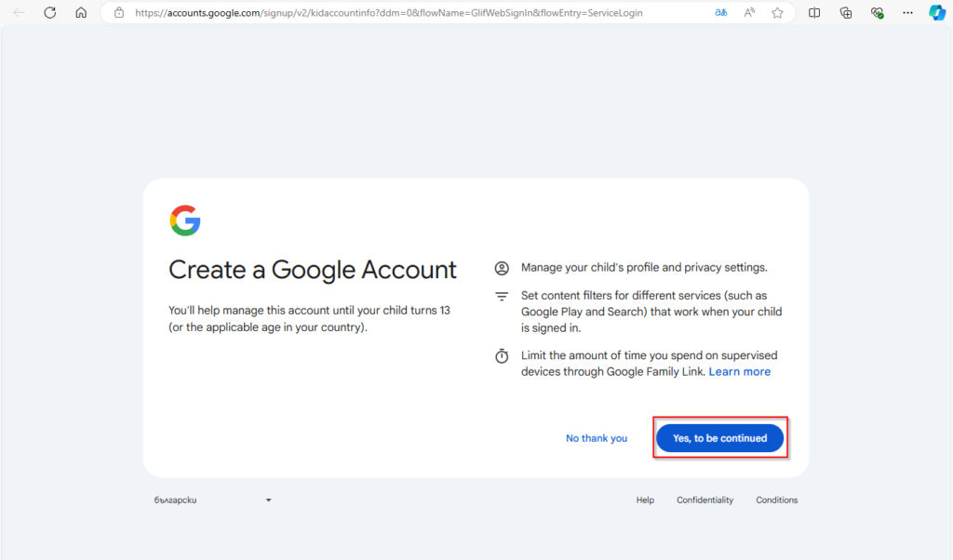
Task: Open the Confidentiality footer link
Action: (x=705, y=500)
